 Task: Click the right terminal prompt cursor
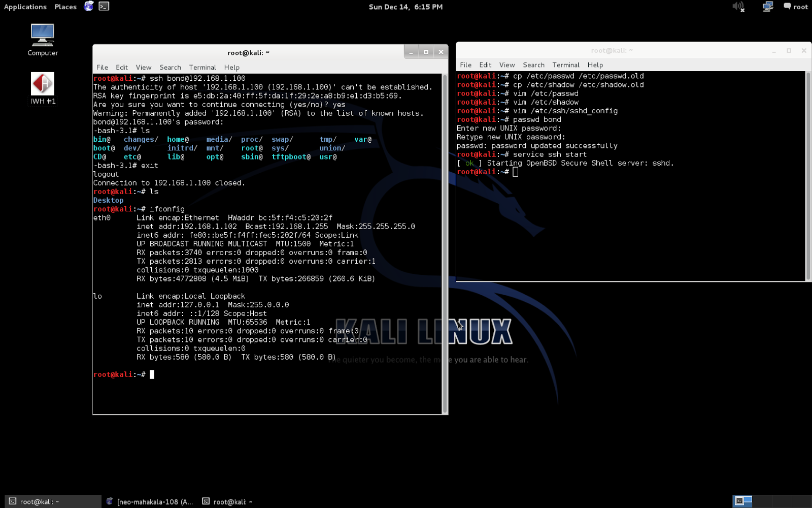(515, 172)
